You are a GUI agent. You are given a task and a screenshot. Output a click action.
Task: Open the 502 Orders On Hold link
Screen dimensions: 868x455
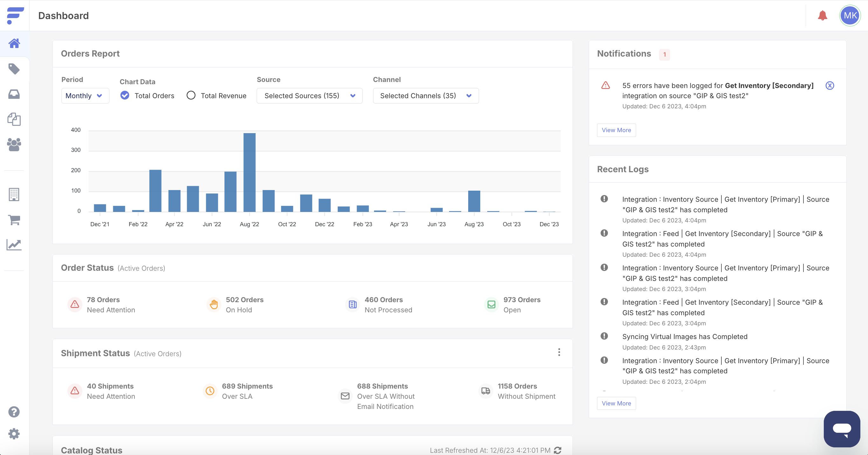245,305
